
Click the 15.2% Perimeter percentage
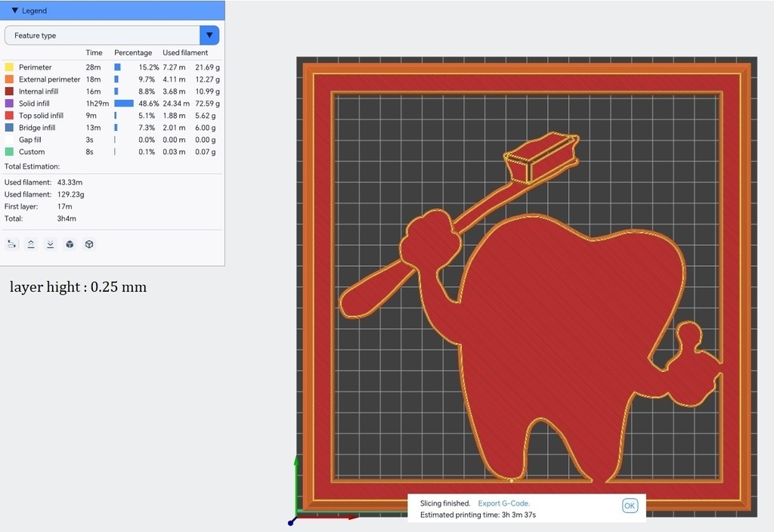(x=149, y=67)
